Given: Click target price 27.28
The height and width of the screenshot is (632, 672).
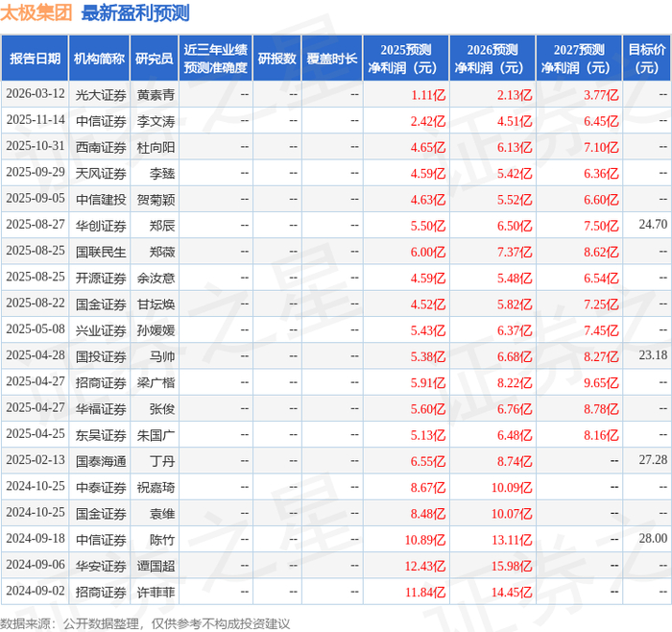Looking at the screenshot, I should tap(653, 460).
